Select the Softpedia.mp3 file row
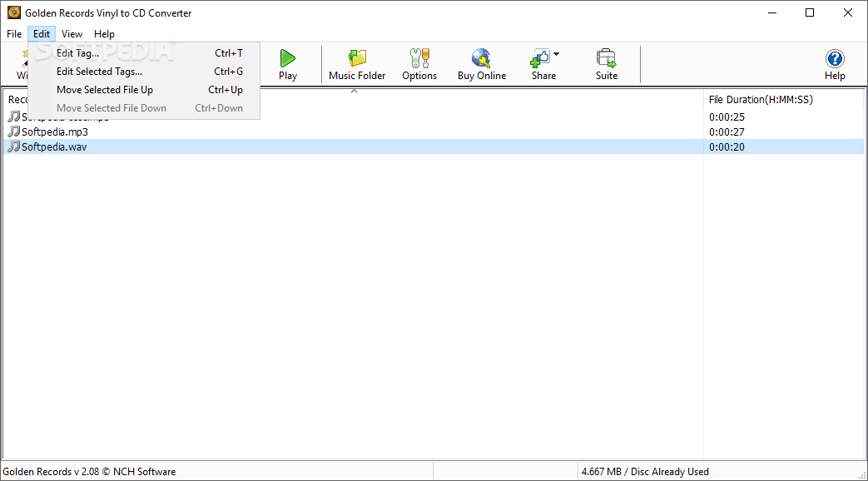 point(434,131)
